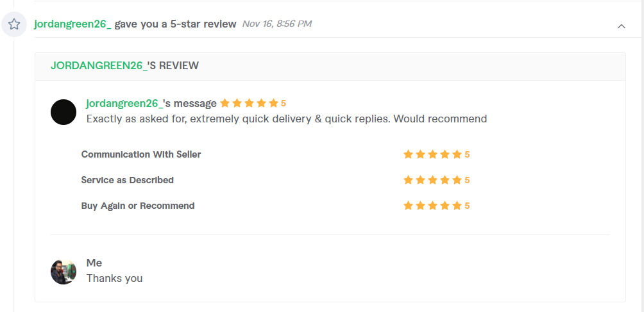
Task: Click the black buyer avatar circle
Action: (x=64, y=112)
